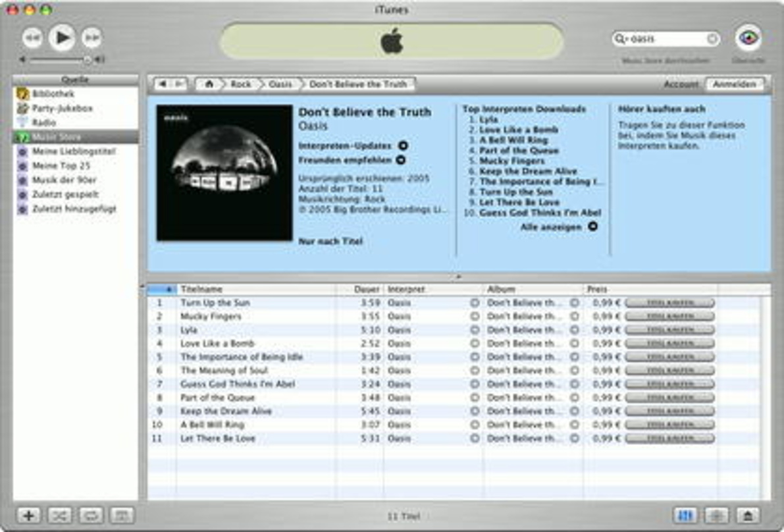
Task: Go back with the store back arrow
Action: tap(163, 84)
